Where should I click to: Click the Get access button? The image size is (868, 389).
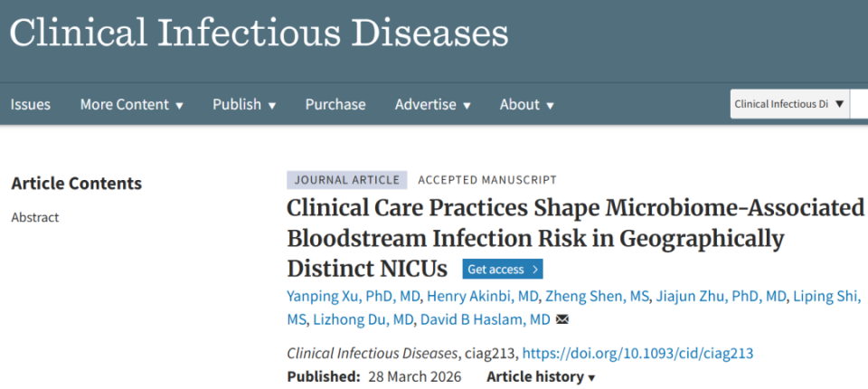tap(503, 269)
